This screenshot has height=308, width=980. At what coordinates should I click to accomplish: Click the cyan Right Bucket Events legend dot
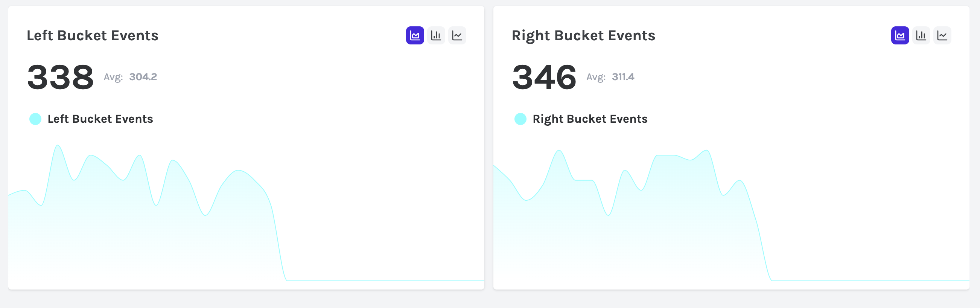click(520, 119)
